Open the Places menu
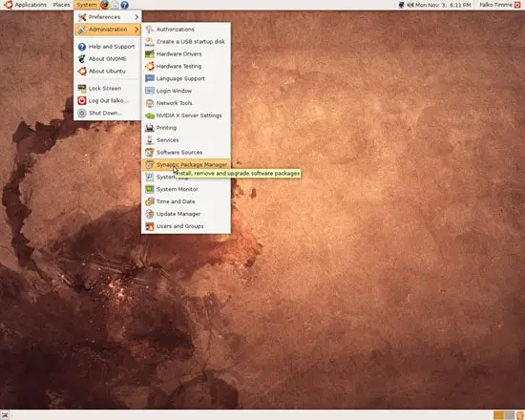This screenshot has height=420, width=525. 61,5
